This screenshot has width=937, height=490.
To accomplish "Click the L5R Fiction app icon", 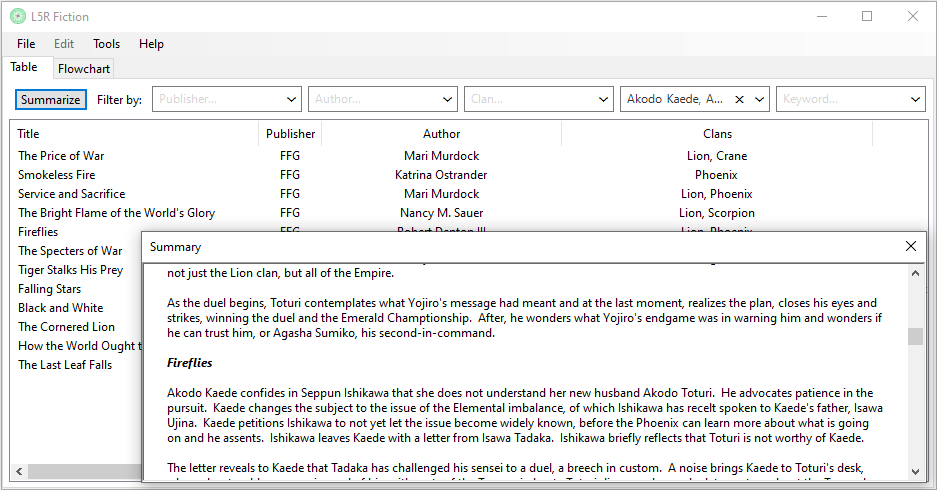I will (x=18, y=16).
